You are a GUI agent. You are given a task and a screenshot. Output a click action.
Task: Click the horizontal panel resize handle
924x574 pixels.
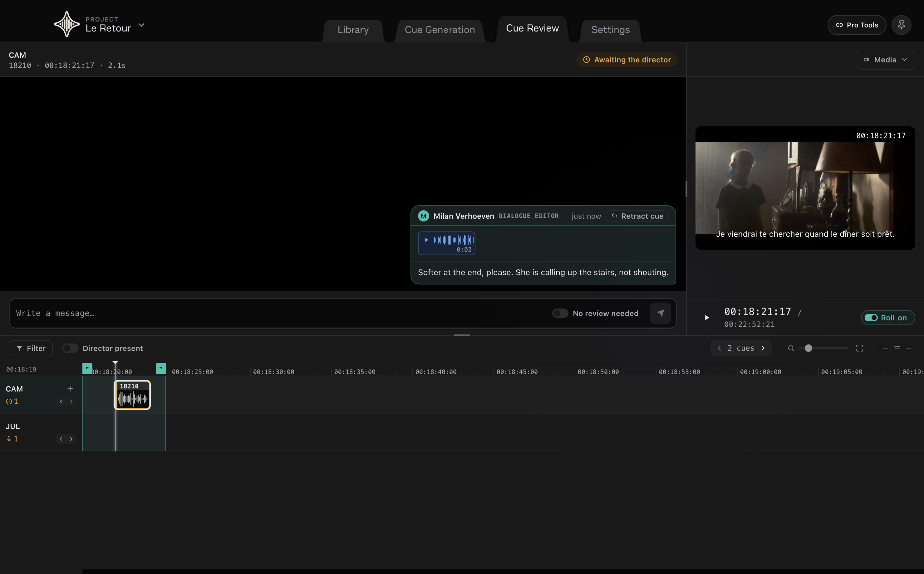(462, 335)
